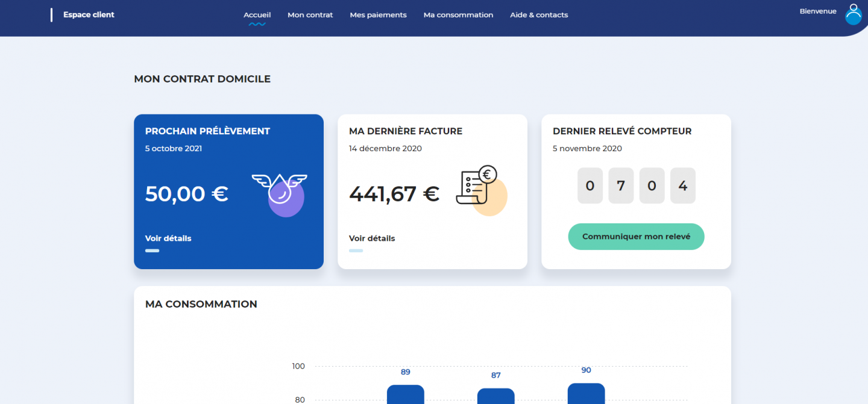Click the euro invoice receipt icon

tap(480, 189)
